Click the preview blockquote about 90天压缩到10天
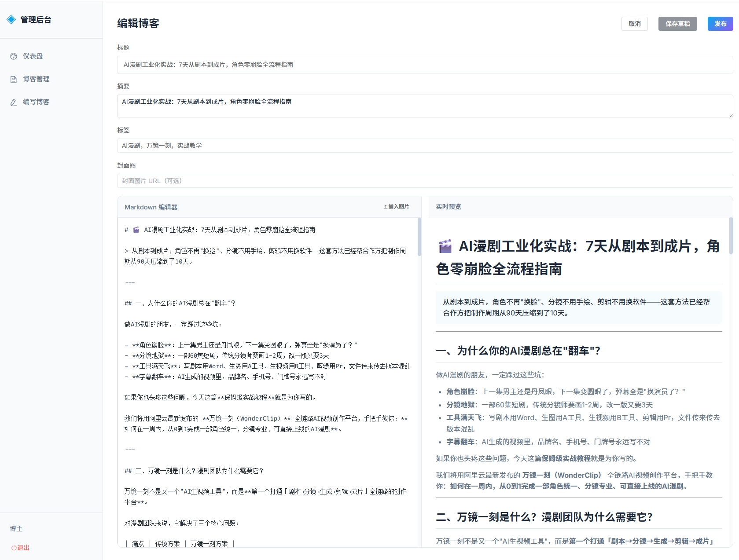This screenshot has height=560, width=739. (x=579, y=307)
